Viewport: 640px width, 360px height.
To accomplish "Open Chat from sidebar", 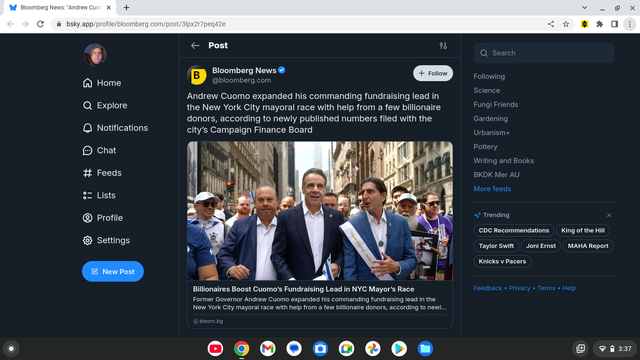I will click(99, 150).
